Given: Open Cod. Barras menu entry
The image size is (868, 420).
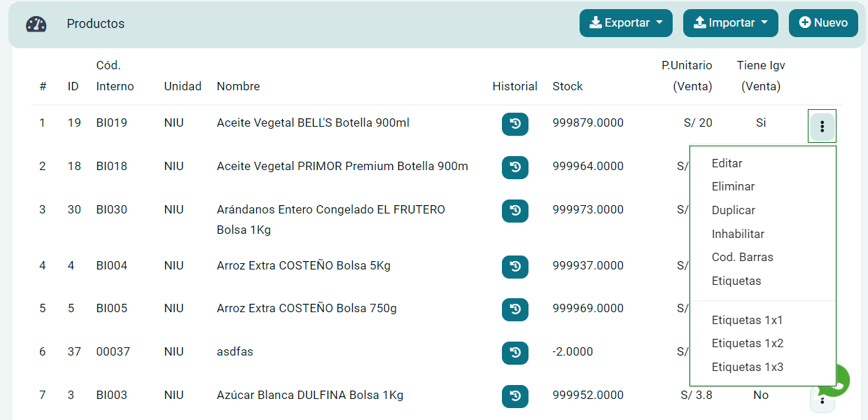Looking at the screenshot, I should point(742,257).
